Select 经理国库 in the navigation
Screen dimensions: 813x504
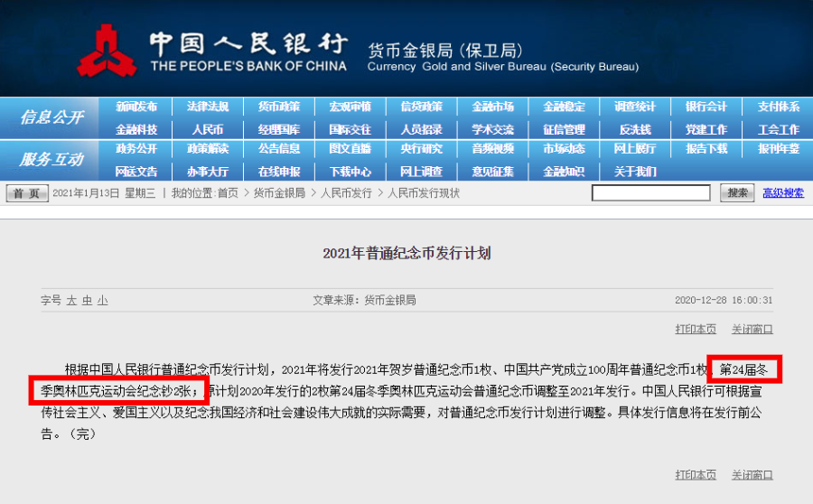(x=279, y=129)
